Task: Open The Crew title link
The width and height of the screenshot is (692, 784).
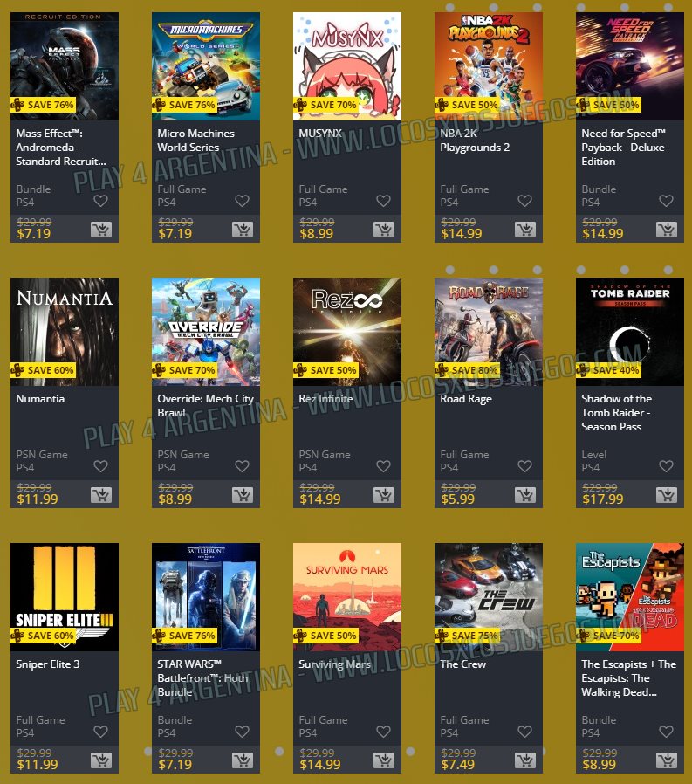Action: pyautogui.click(x=463, y=664)
